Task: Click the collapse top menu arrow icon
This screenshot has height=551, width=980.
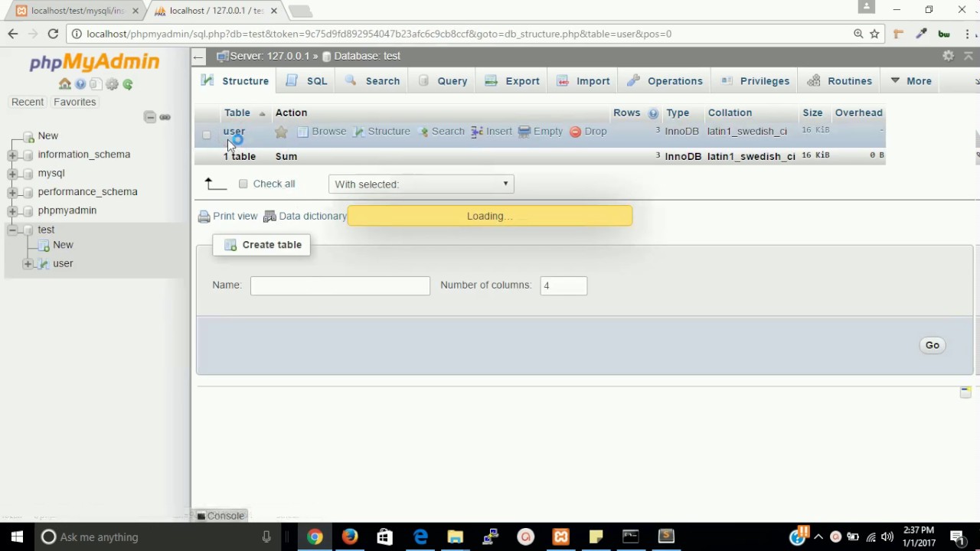Action: click(969, 56)
